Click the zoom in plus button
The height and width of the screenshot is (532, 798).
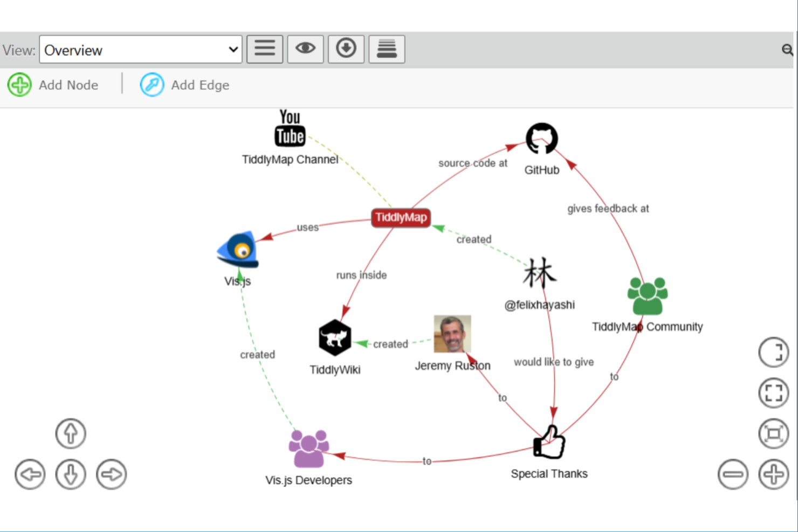click(x=774, y=474)
